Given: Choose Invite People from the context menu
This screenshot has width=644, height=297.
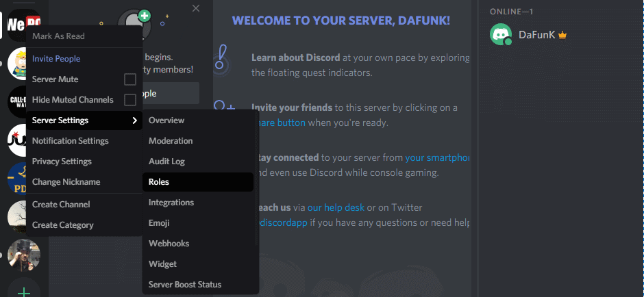Looking at the screenshot, I should [x=84, y=59].
